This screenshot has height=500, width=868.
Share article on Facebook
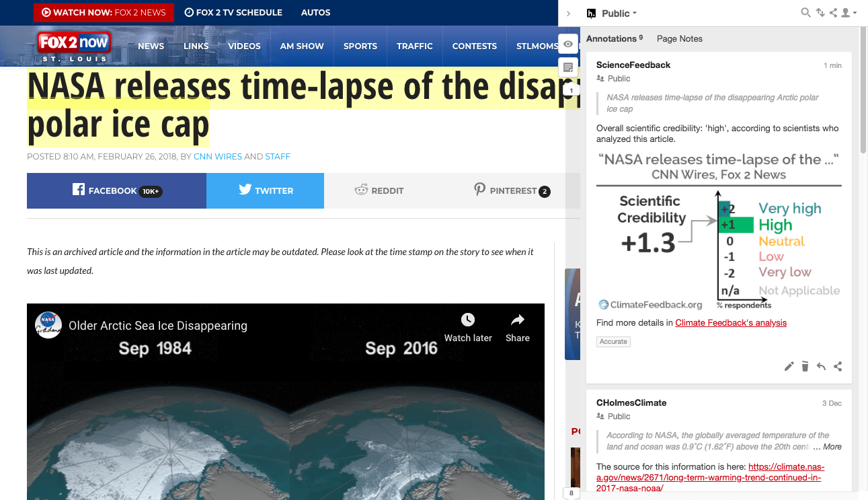point(116,190)
